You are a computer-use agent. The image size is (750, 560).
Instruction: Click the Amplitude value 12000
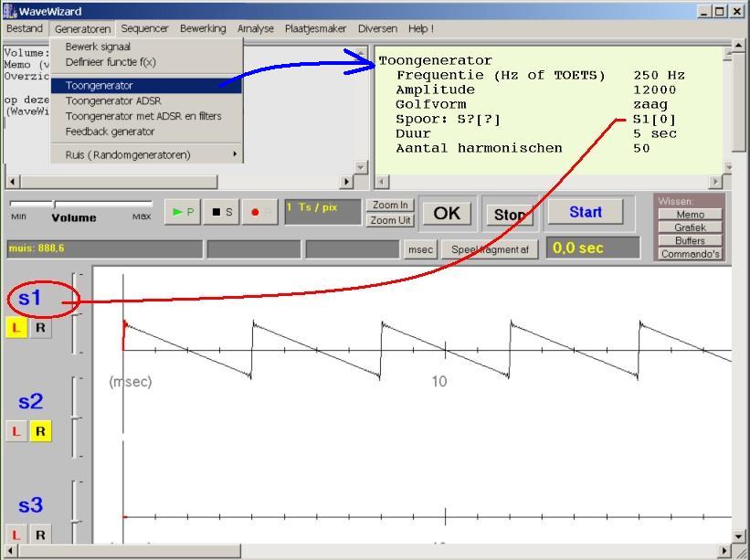pyautogui.click(x=654, y=90)
